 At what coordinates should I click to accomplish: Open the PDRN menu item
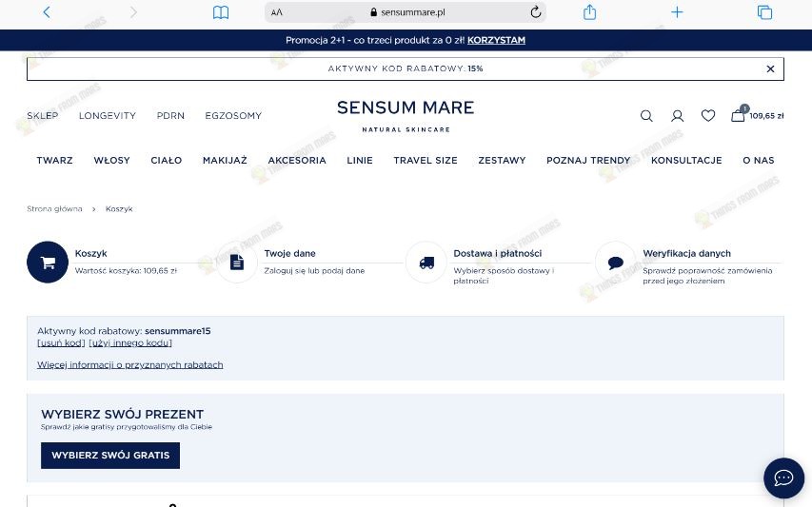point(170,115)
